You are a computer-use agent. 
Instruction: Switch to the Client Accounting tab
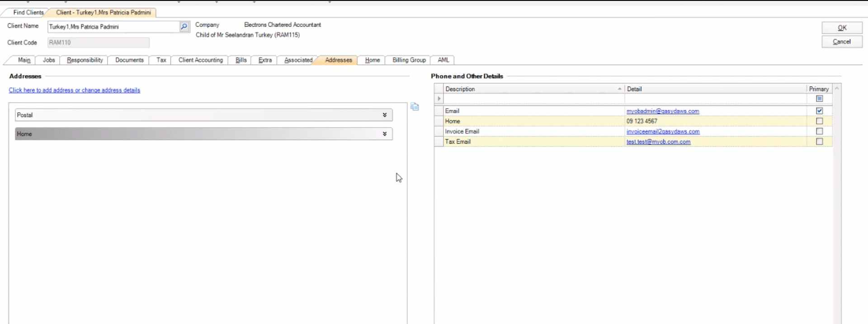pyautogui.click(x=200, y=60)
